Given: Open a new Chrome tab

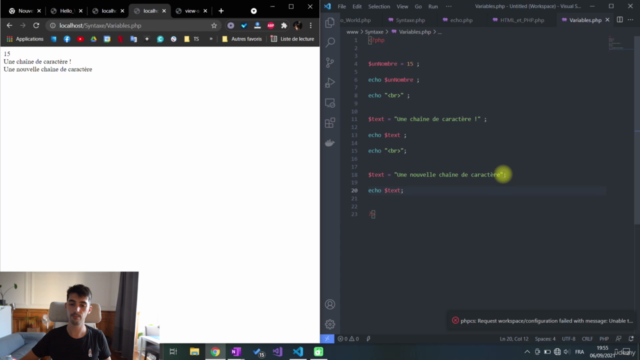Looking at the screenshot, I should pyautogui.click(x=221, y=11).
